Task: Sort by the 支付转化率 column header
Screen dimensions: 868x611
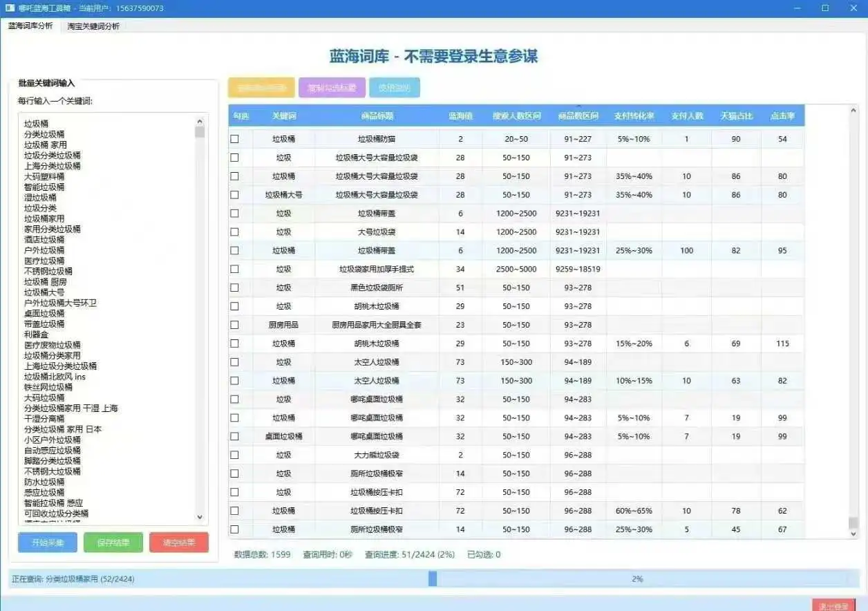Action: tap(634, 115)
